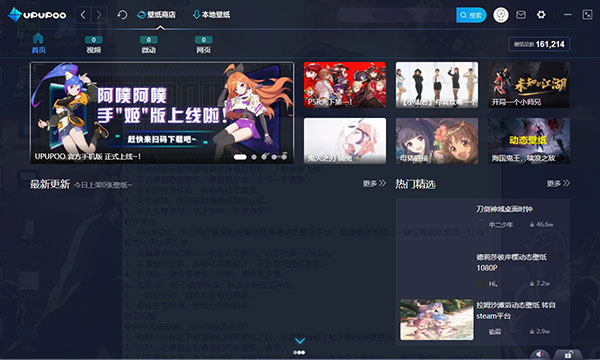Open the 动态壁纸 dark thumbnail

pyautogui.click(x=529, y=141)
